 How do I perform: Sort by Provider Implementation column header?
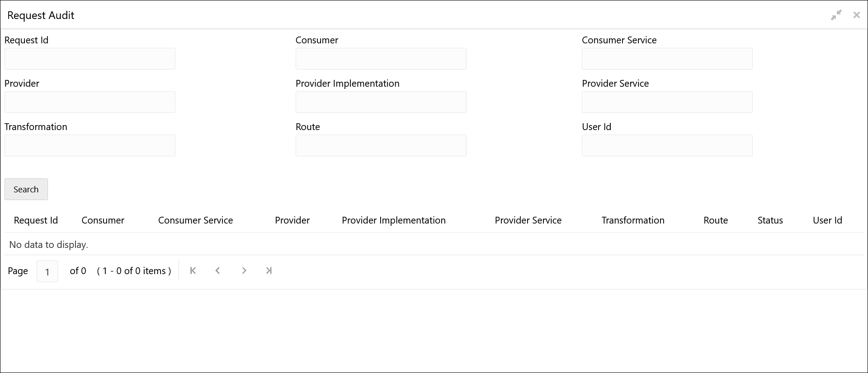(x=393, y=220)
